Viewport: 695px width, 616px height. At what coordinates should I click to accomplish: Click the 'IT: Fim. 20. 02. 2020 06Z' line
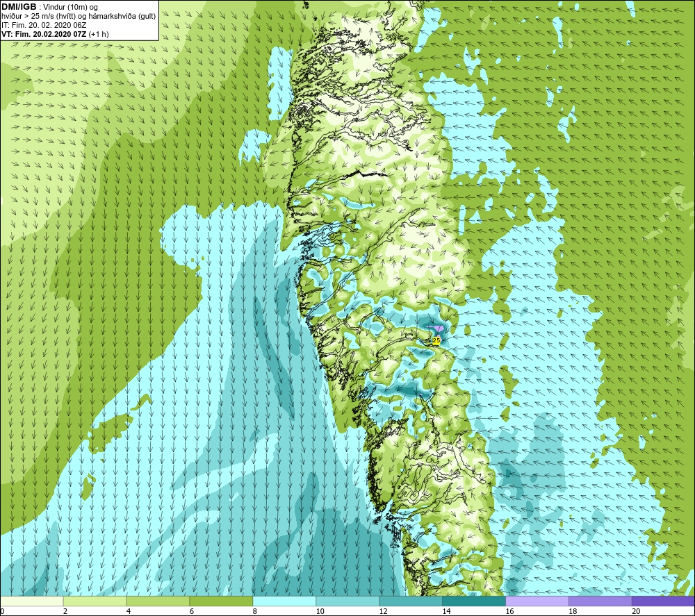pos(44,25)
